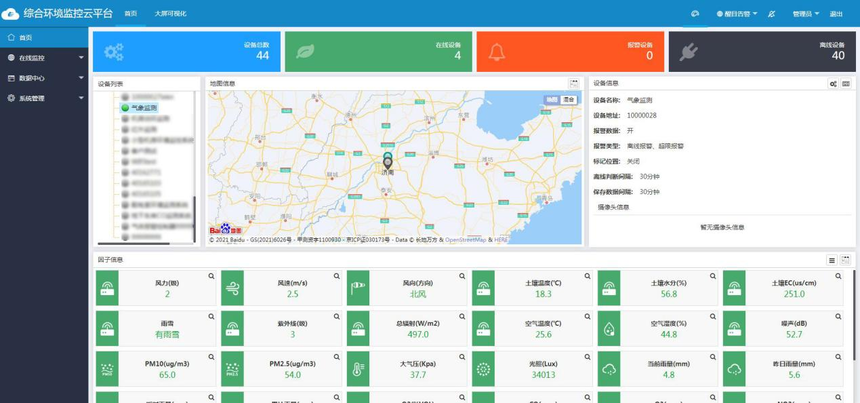Toggle grid view icon in 因子信息 header
The height and width of the screenshot is (403, 860).
click(x=845, y=260)
